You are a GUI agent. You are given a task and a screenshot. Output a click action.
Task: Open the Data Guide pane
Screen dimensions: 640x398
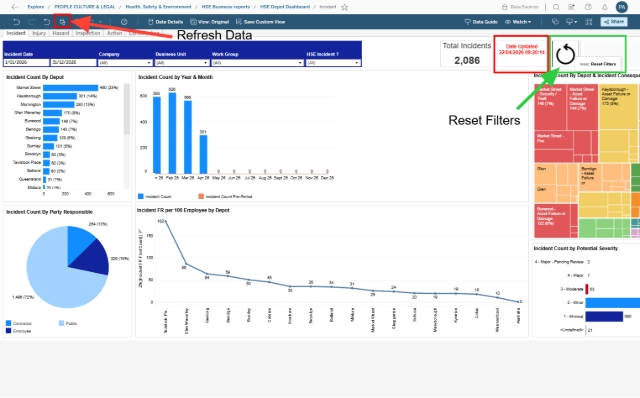[481, 22]
